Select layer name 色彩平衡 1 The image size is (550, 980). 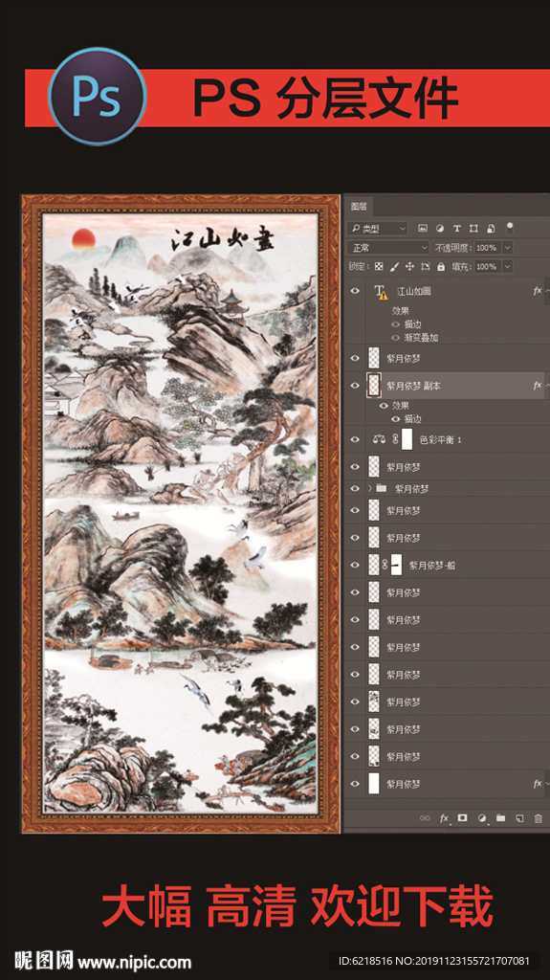pyautogui.click(x=440, y=440)
